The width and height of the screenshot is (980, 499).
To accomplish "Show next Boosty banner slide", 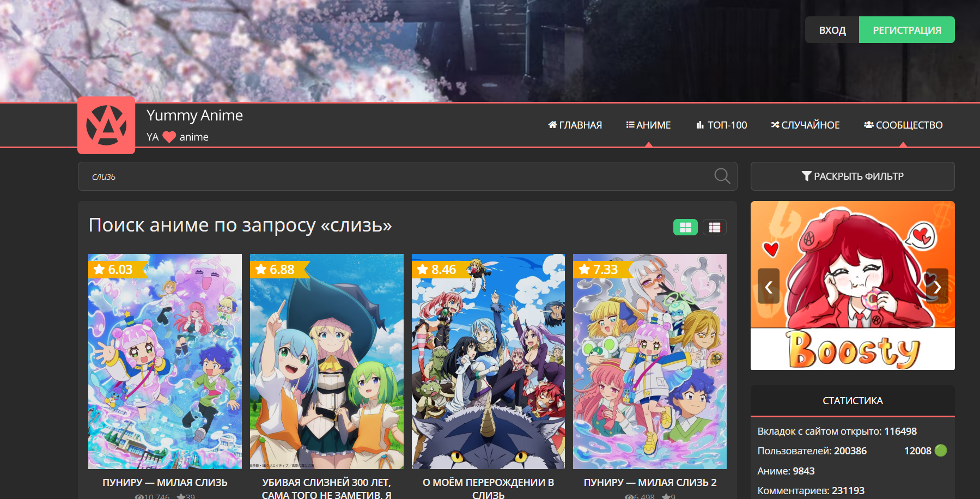I will pyautogui.click(x=937, y=286).
